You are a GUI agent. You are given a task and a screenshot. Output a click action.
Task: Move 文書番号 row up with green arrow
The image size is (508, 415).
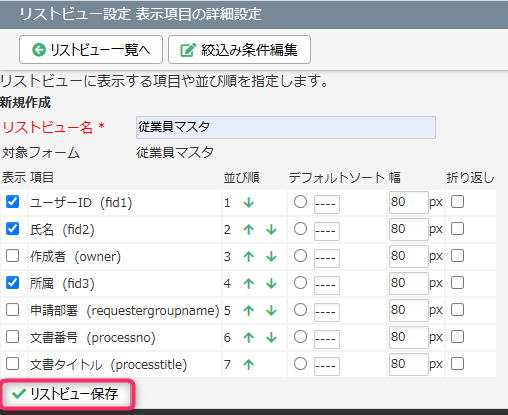coord(249,337)
